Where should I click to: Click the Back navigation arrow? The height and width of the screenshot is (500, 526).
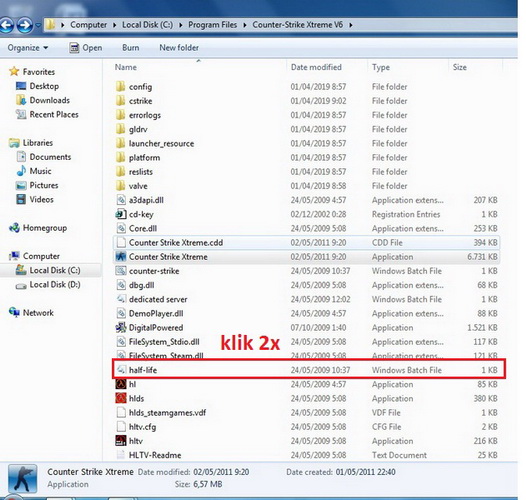click(x=6, y=25)
